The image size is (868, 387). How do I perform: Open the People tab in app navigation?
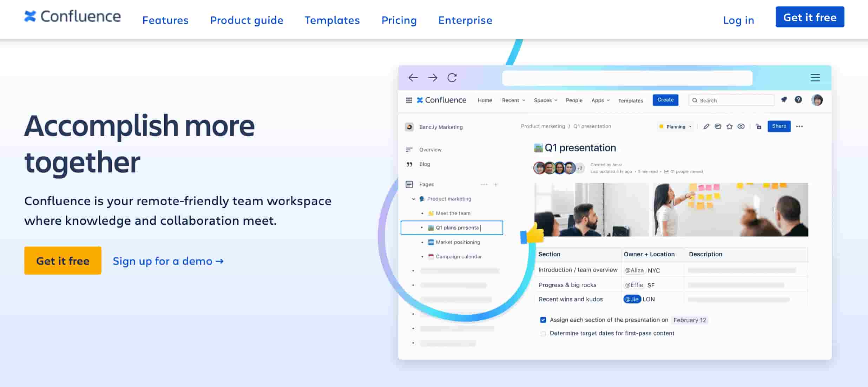pyautogui.click(x=574, y=100)
